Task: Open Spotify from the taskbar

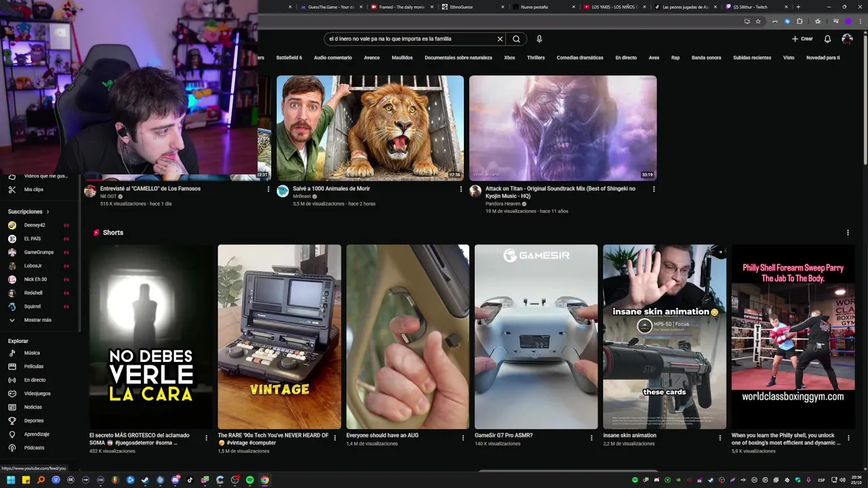Action: (x=250, y=480)
